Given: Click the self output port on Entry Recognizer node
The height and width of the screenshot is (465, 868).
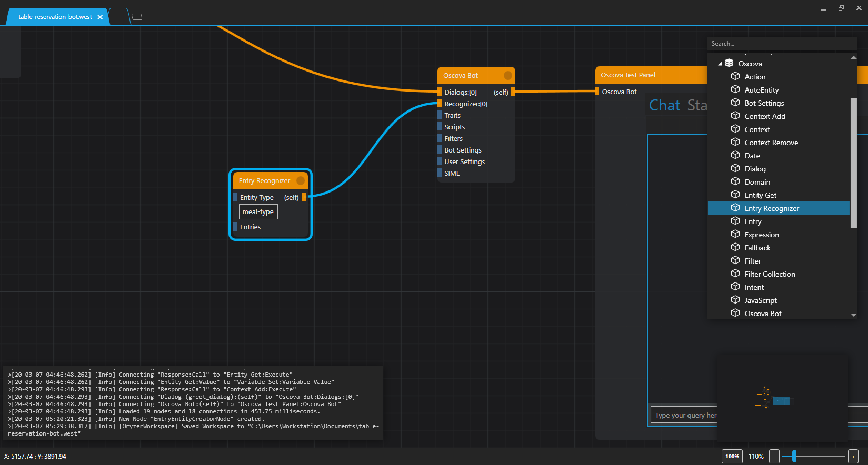Looking at the screenshot, I should coord(304,197).
